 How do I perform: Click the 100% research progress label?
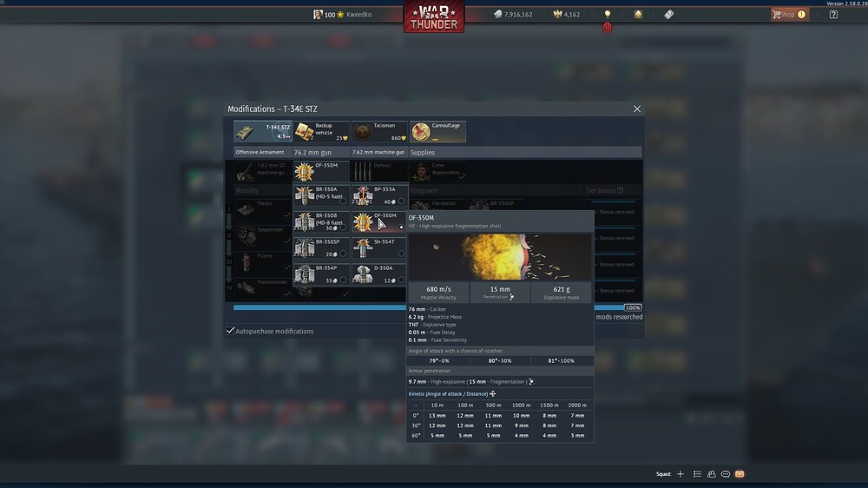633,307
